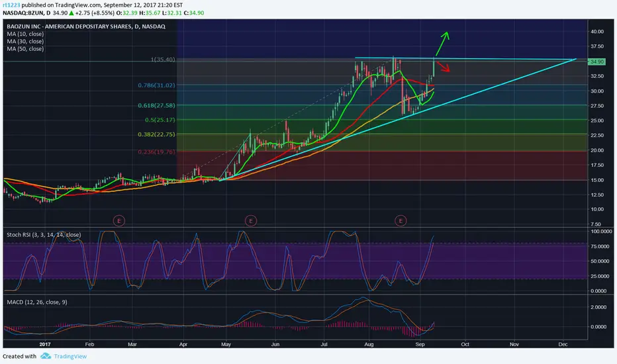Image resolution: width=617 pixels, height=364 pixels.
Task: Select the 0.236(19.76) Fibonacci level label
Action: (156, 152)
